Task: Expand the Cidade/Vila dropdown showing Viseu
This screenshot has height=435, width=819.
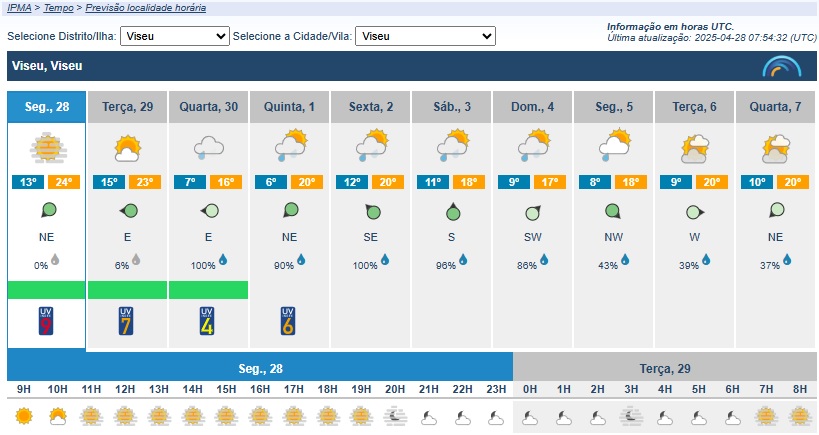Action: pyautogui.click(x=425, y=36)
